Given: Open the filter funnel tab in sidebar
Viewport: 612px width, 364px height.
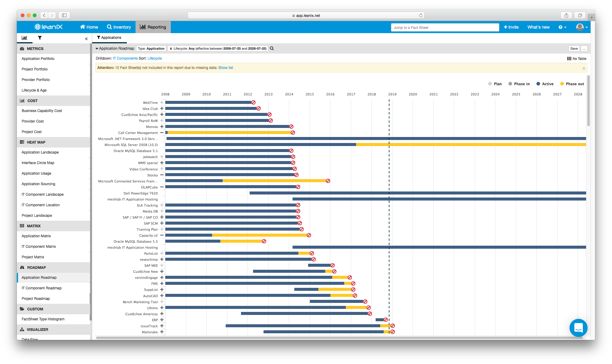Looking at the screenshot, I should pyautogui.click(x=40, y=38).
